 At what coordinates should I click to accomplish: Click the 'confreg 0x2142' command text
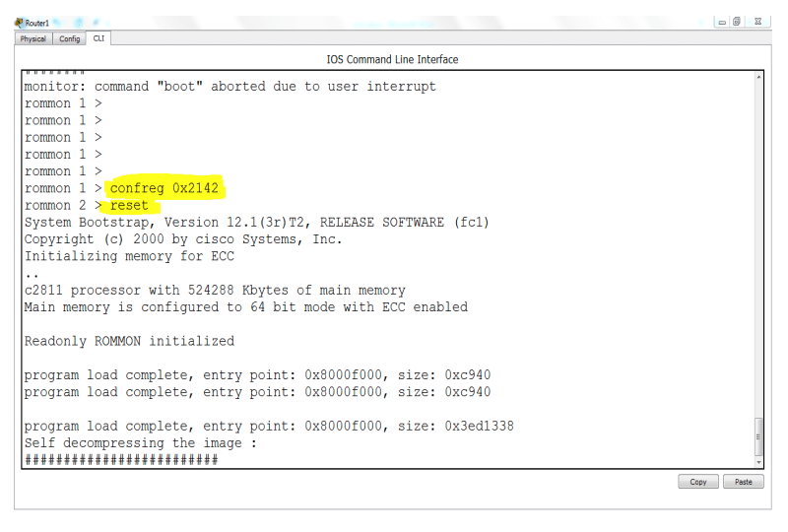coord(164,188)
